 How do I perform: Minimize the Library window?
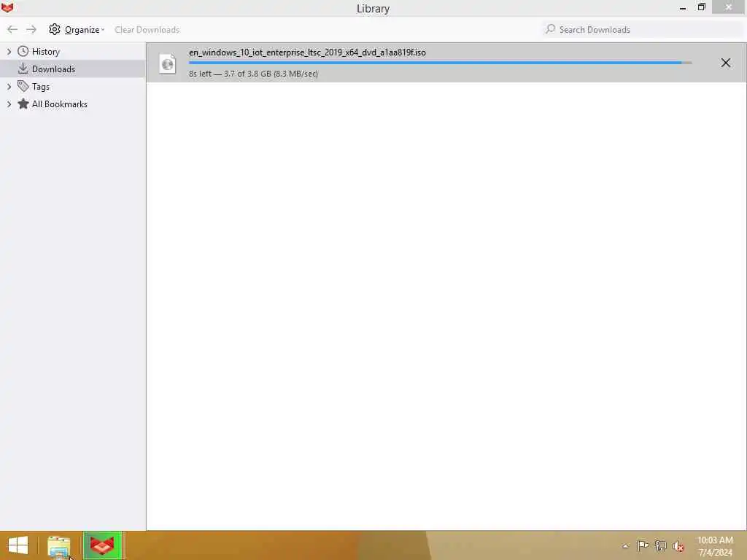coord(683,7)
